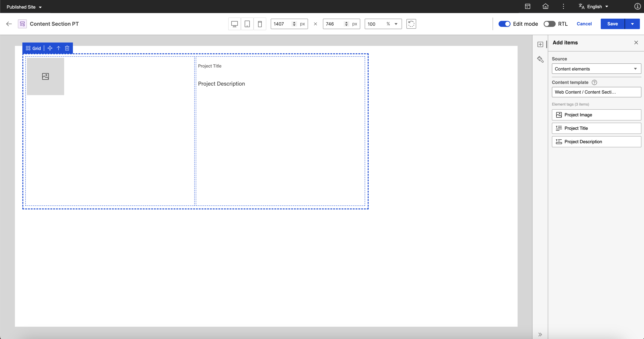
Task: Select parent with Grid up arrow
Action: [x=59, y=48]
